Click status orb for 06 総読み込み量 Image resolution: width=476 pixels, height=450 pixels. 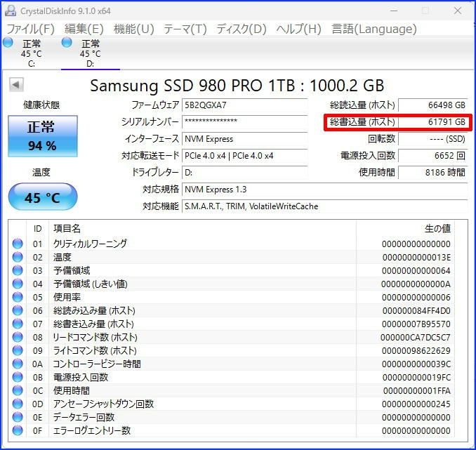(x=18, y=310)
